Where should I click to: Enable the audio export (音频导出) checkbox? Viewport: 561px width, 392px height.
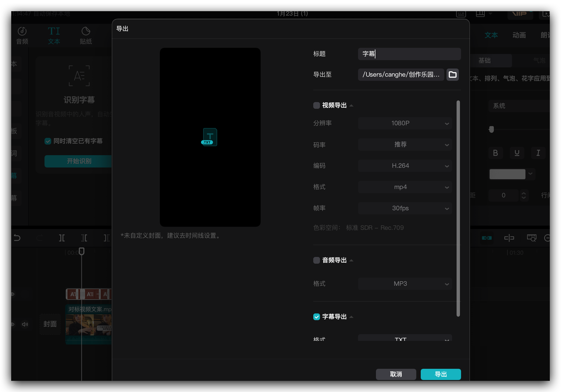click(x=317, y=260)
